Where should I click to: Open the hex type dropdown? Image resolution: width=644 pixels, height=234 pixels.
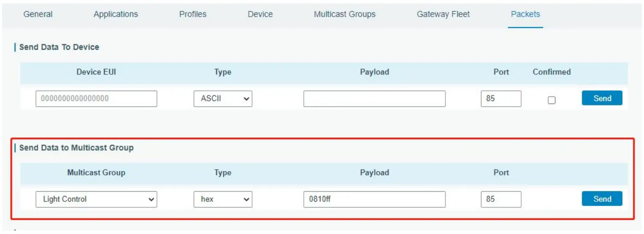tap(223, 199)
